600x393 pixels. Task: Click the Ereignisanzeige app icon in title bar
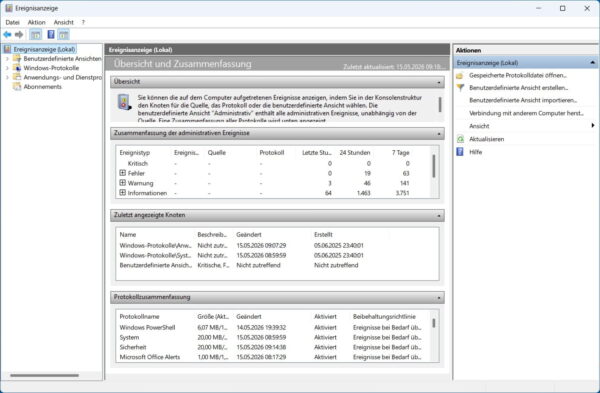(9, 8)
